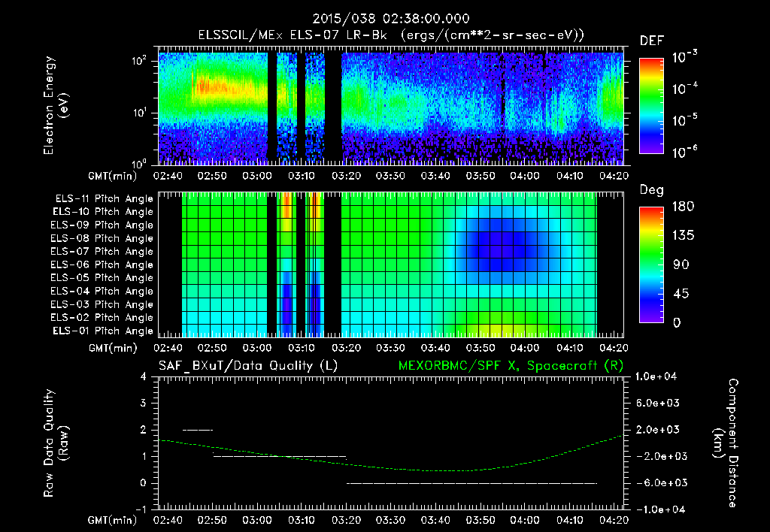The height and width of the screenshot is (532, 770).
Task: Click the 45 label on the Deg scale
Action: [x=683, y=294]
